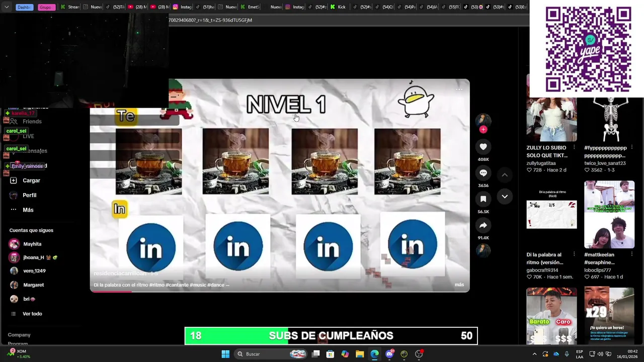
Task: Click the #ritmo hashtag in caption
Action: (157, 285)
